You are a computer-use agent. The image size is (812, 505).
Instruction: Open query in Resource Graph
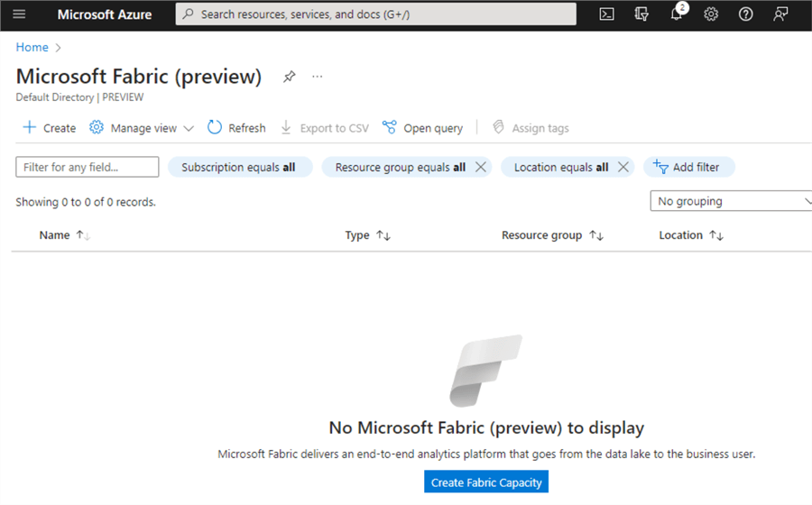pyautogui.click(x=422, y=128)
